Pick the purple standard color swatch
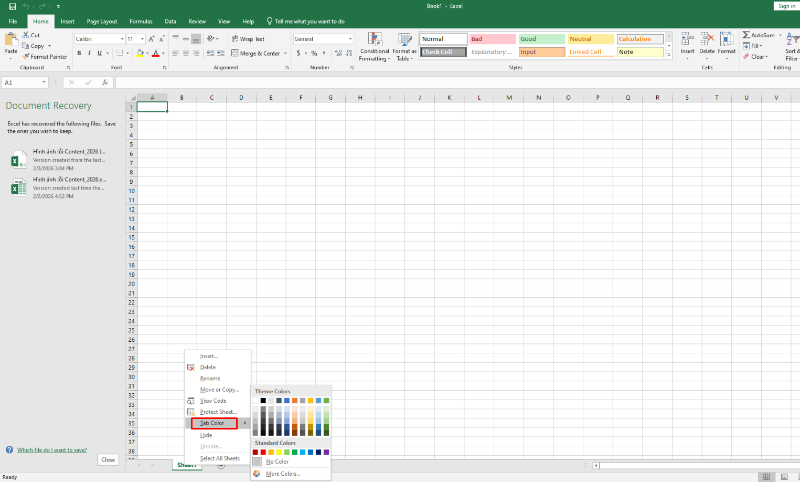800x482 pixels. (x=326, y=452)
